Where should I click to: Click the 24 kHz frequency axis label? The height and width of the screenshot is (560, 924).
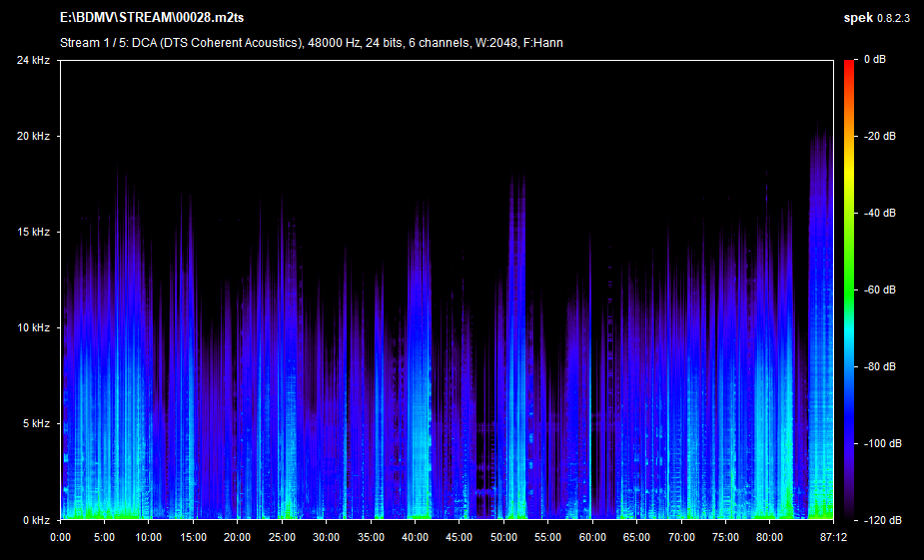pos(34,60)
